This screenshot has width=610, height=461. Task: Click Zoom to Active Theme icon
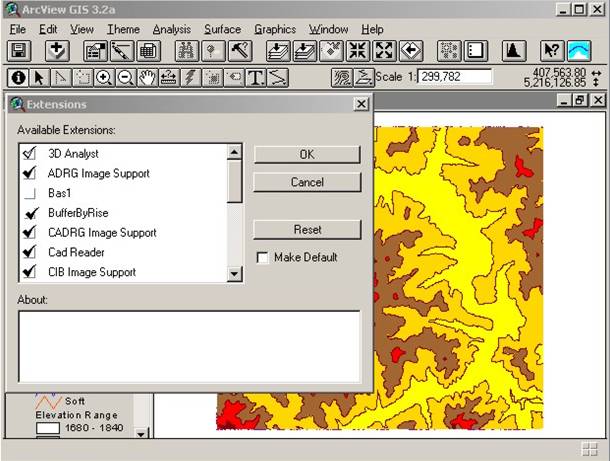tap(305, 51)
